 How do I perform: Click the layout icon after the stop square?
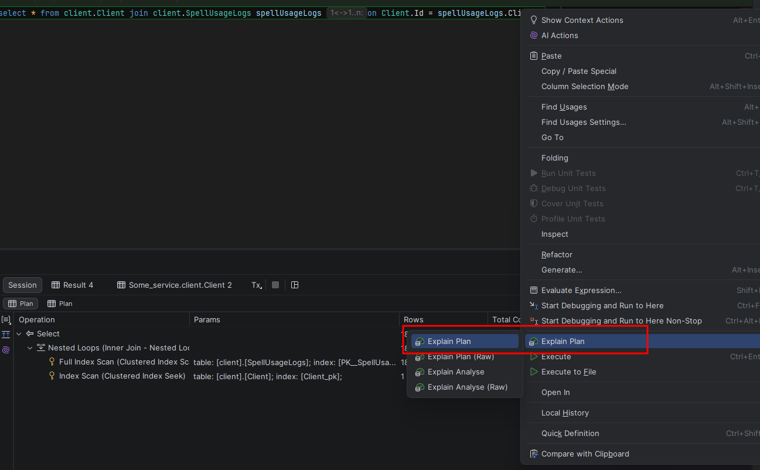coord(295,285)
